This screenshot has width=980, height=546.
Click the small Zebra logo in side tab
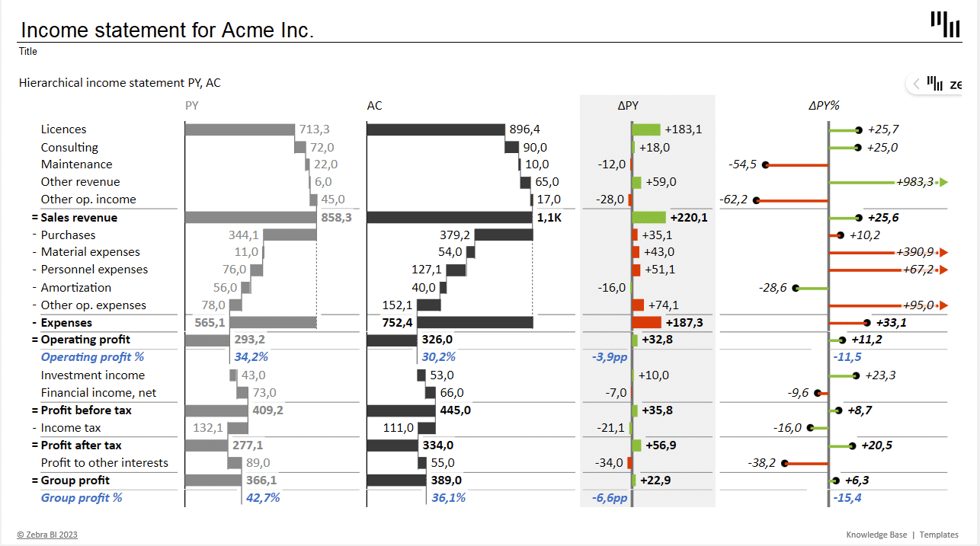(935, 84)
